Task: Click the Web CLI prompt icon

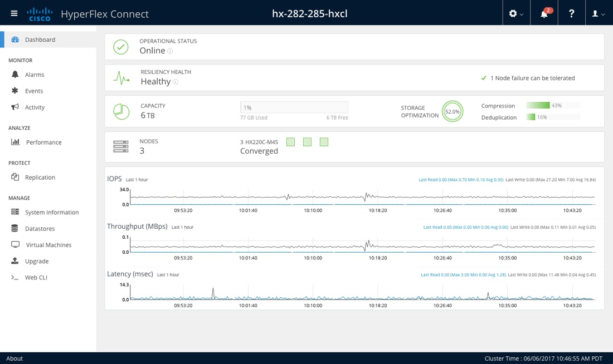Action: tap(15, 277)
